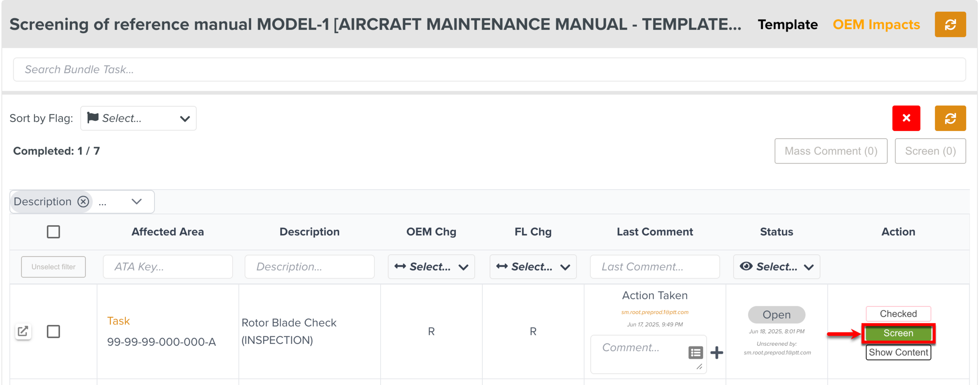Screen dimensions: 980x385
Task: Click the refresh icon beside red X
Action: coord(950,118)
